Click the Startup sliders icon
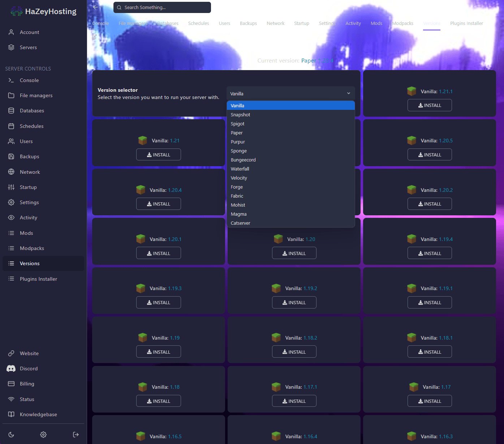 (x=11, y=187)
